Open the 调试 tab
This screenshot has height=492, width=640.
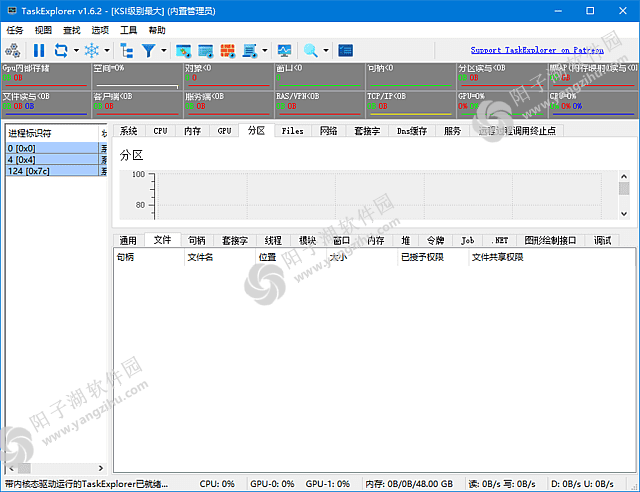(x=602, y=240)
